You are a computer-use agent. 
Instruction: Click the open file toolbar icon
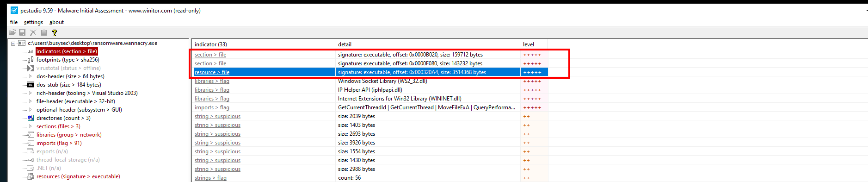pos(12,32)
